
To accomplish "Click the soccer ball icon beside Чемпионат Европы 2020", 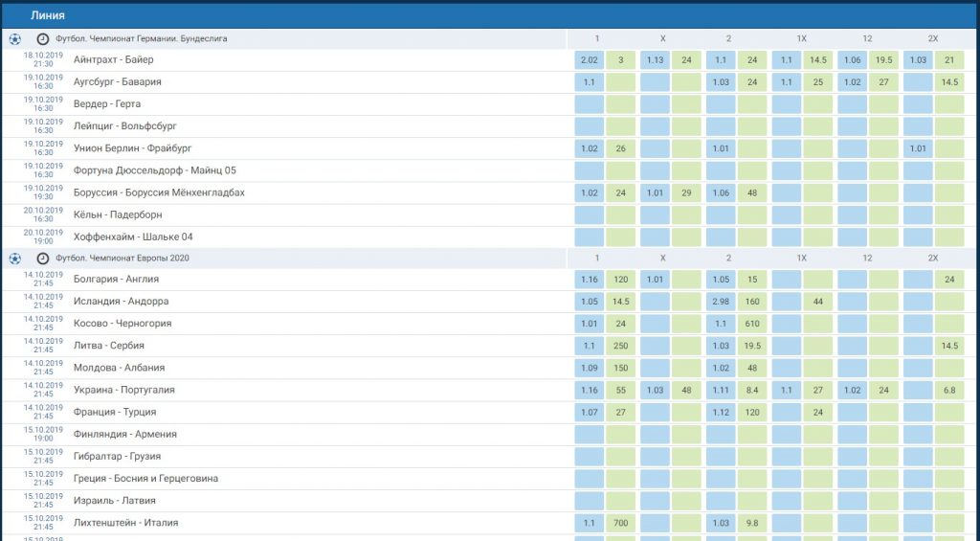I will (x=15, y=259).
